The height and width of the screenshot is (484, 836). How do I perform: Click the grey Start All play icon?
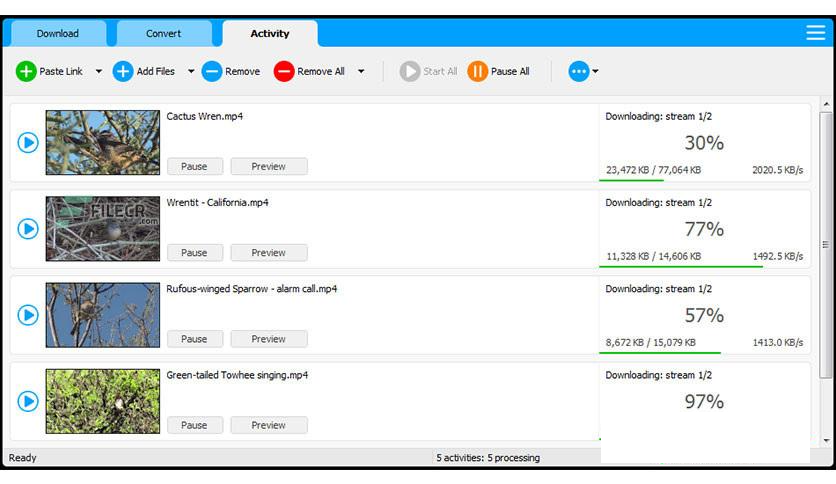pos(410,71)
